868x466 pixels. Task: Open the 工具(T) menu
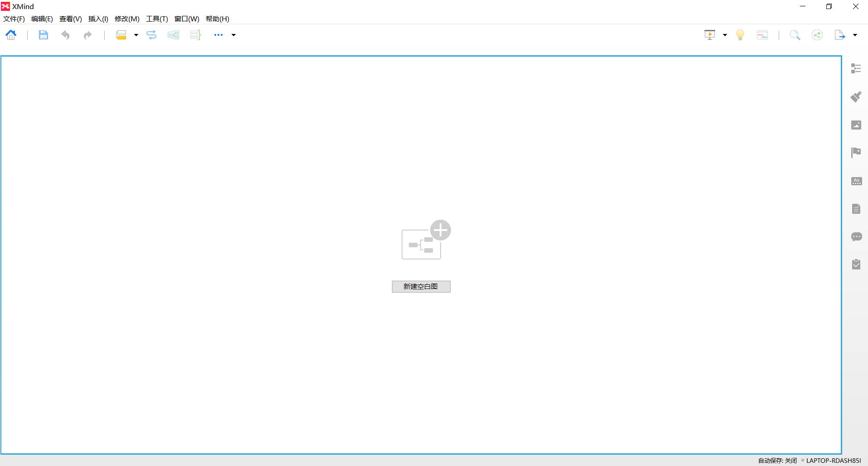pyautogui.click(x=156, y=19)
